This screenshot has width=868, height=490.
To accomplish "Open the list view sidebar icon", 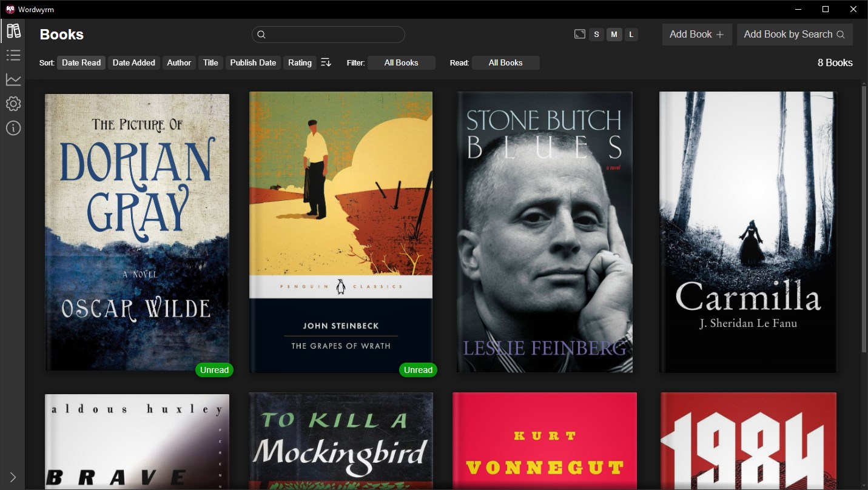I will (x=13, y=55).
